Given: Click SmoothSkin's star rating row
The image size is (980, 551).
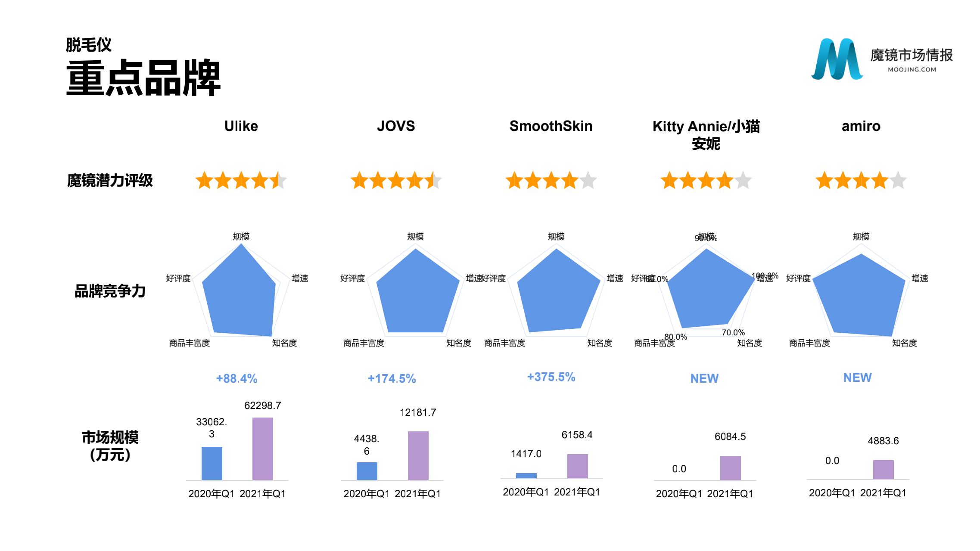Looking at the screenshot, I should pyautogui.click(x=551, y=180).
